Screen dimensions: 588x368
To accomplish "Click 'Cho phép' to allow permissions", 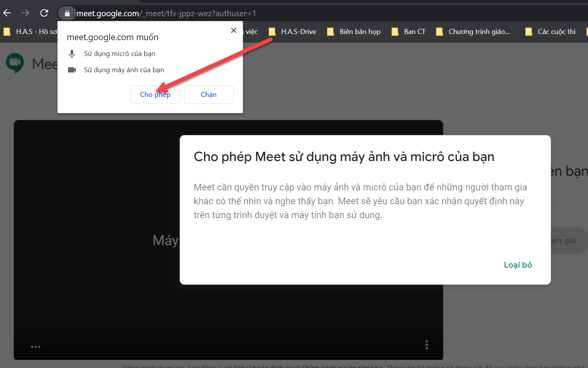I will pos(155,95).
